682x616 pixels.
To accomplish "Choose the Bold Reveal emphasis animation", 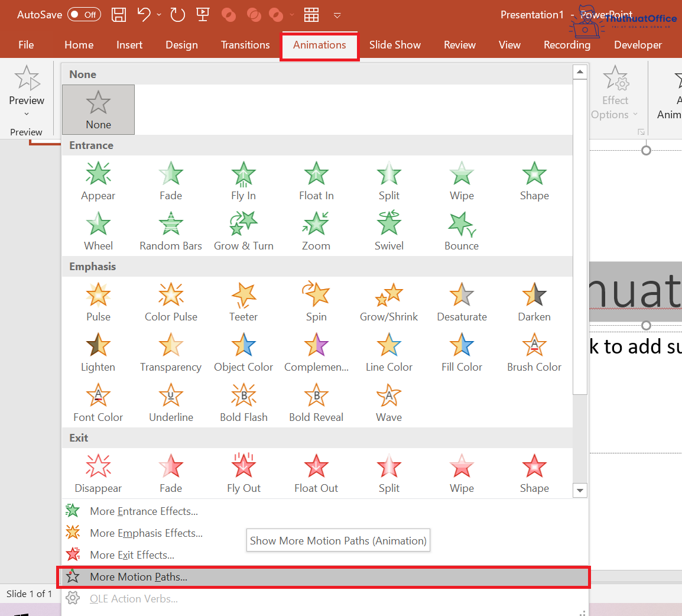I will tap(316, 402).
